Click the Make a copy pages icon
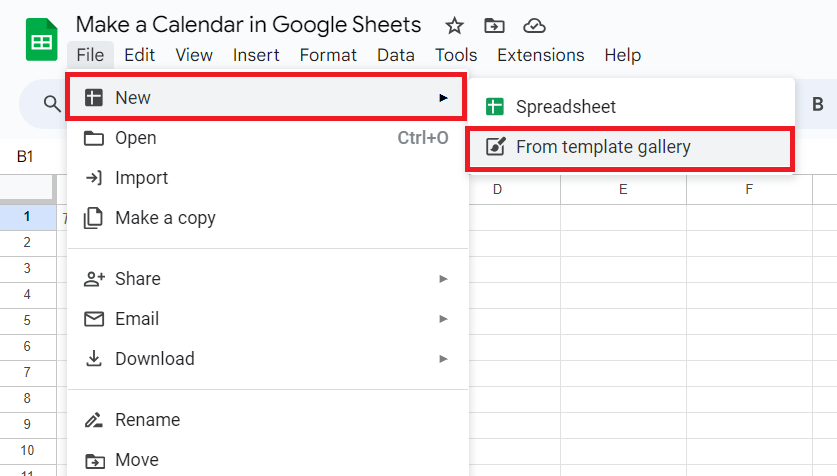 (x=93, y=218)
